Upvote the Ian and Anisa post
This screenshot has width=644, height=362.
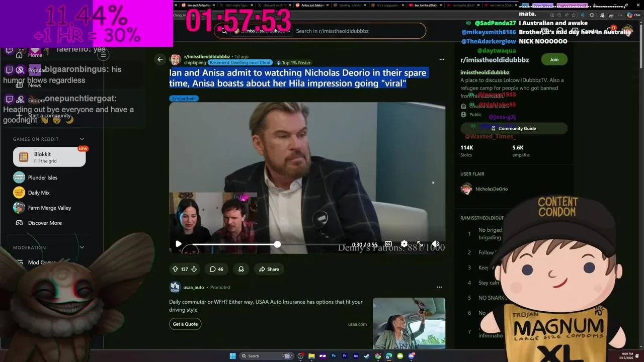tap(175, 269)
